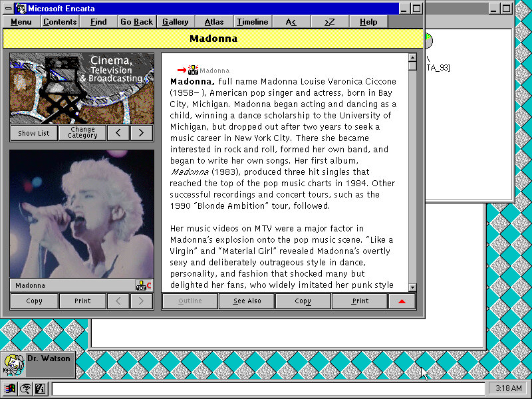532x399 pixels.
Task: Click the red up-triangle button below article
Action: [402, 301]
